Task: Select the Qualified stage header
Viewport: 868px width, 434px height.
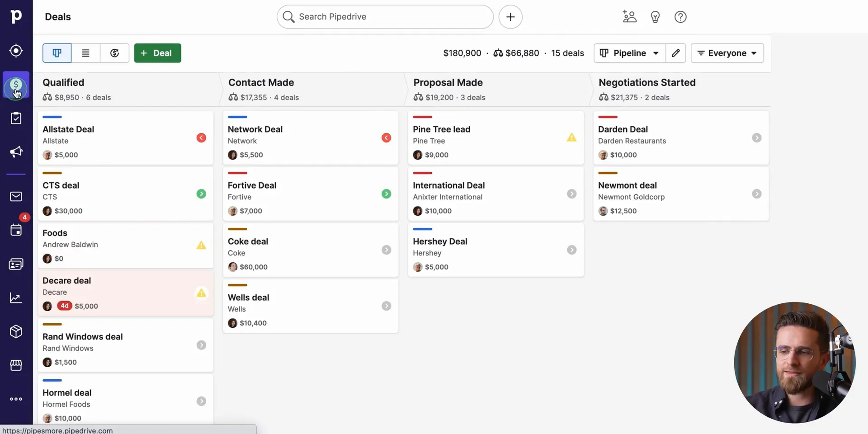Action: [x=63, y=82]
